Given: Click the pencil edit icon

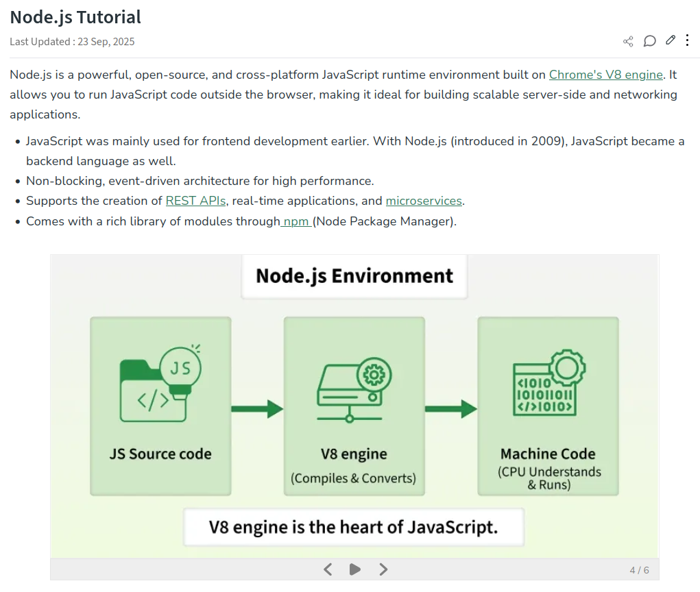Looking at the screenshot, I should (x=671, y=40).
